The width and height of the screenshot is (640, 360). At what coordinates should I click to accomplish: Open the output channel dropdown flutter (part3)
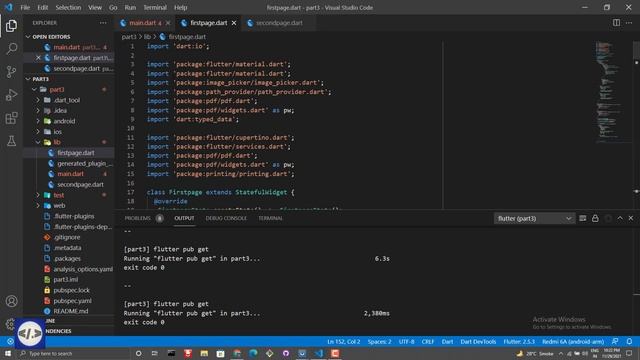(534, 218)
